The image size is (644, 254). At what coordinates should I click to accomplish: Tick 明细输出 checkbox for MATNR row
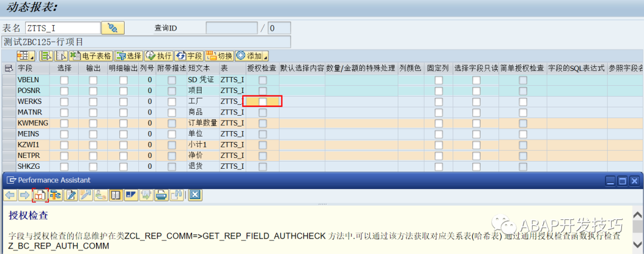tap(123, 112)
